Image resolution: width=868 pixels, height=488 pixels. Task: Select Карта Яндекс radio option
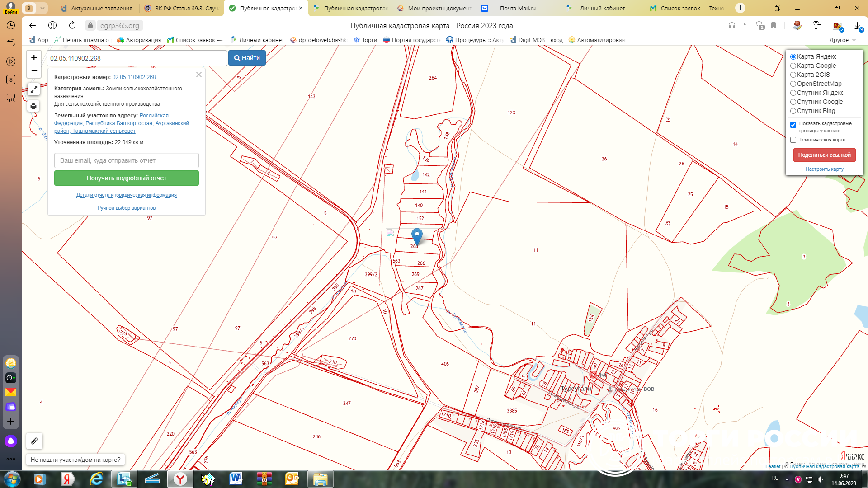pos(793,57)
